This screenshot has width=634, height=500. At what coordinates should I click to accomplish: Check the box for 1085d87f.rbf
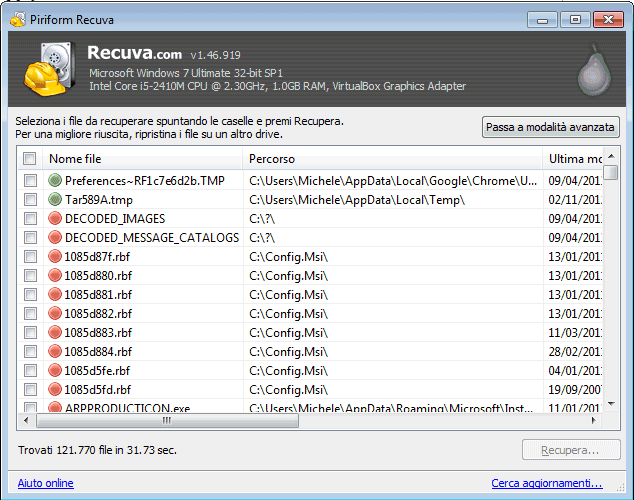coord(30,256)
